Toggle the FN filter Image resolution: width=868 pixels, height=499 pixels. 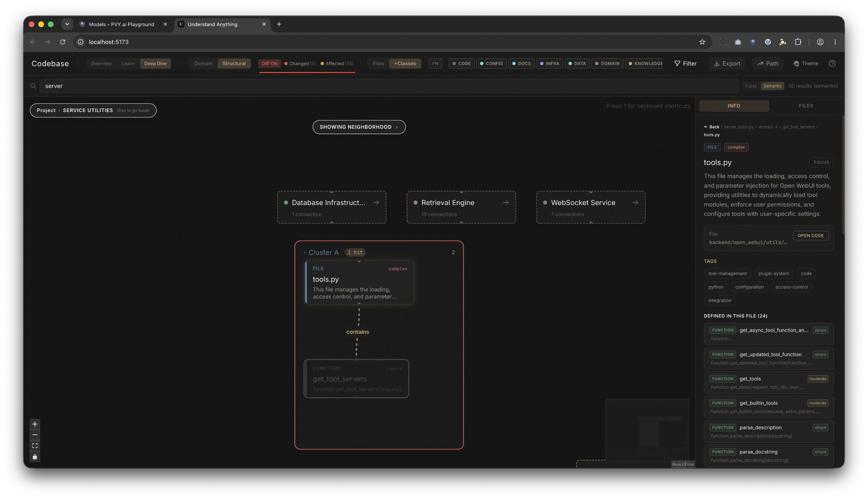tap(435, 64)
